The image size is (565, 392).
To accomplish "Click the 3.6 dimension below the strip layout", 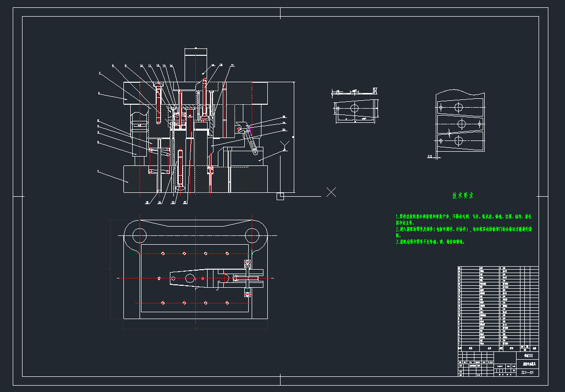I will pyautogui.click(x=430, y=158).
